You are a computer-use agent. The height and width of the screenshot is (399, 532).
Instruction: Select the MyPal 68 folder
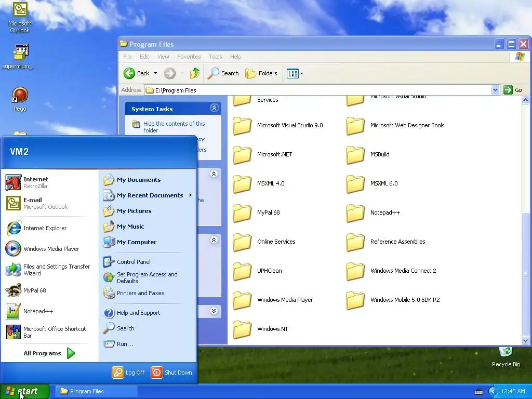[x=257, y=212]
